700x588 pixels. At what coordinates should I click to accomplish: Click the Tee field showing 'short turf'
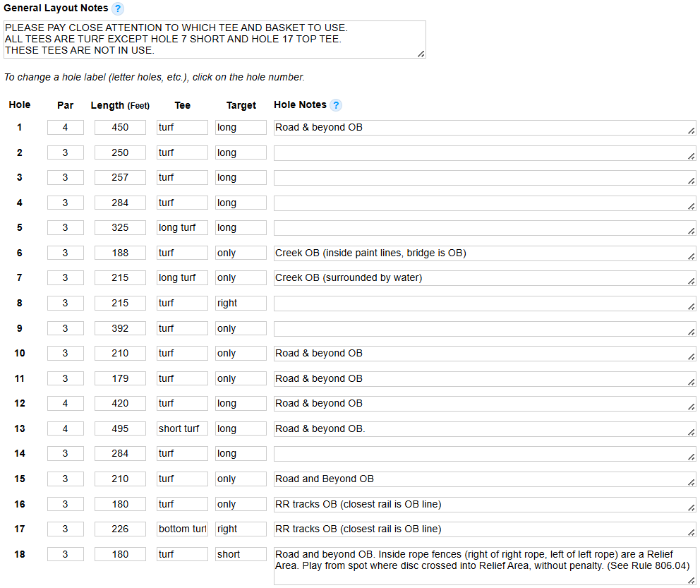point(182,428)
